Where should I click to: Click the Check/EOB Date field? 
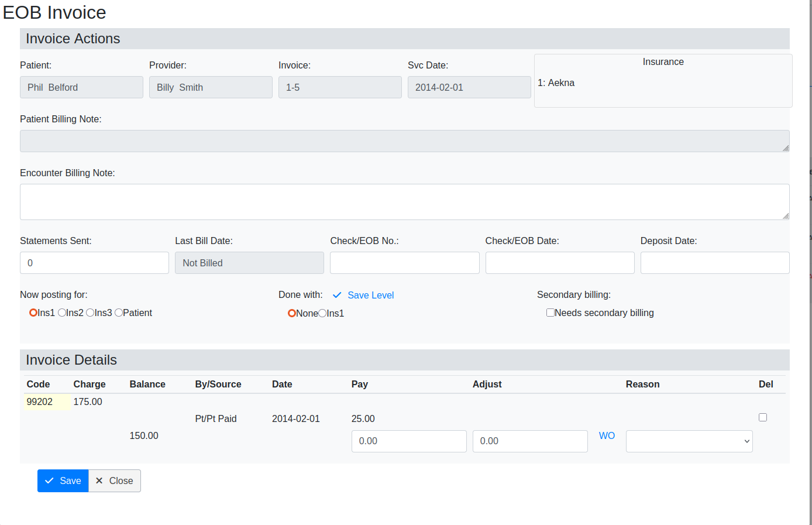[x=560, y=263]
